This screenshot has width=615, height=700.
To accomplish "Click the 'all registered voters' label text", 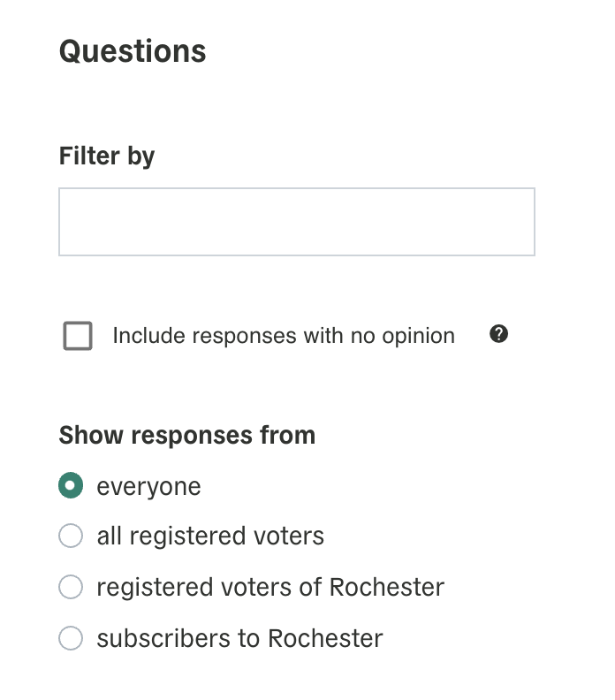I will tap(210, 536).
